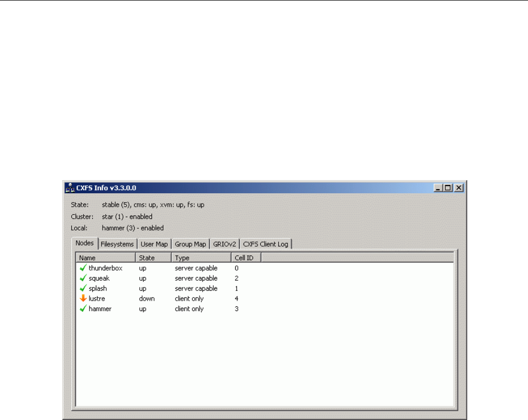528x420 pixels.
Task: Click 'client only' type for lustre
Action: 189,299
